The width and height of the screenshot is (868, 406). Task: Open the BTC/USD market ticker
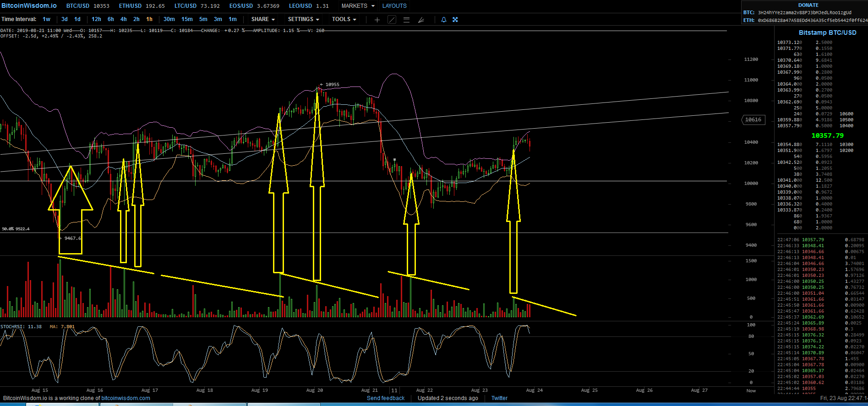coord(88,6)
